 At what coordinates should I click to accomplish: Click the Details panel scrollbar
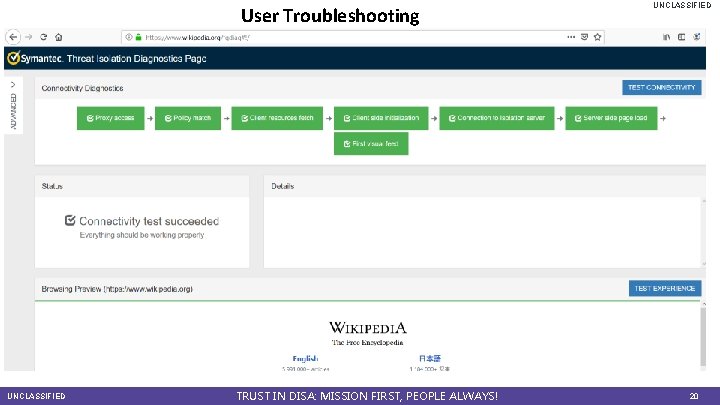tap(703, 232)
